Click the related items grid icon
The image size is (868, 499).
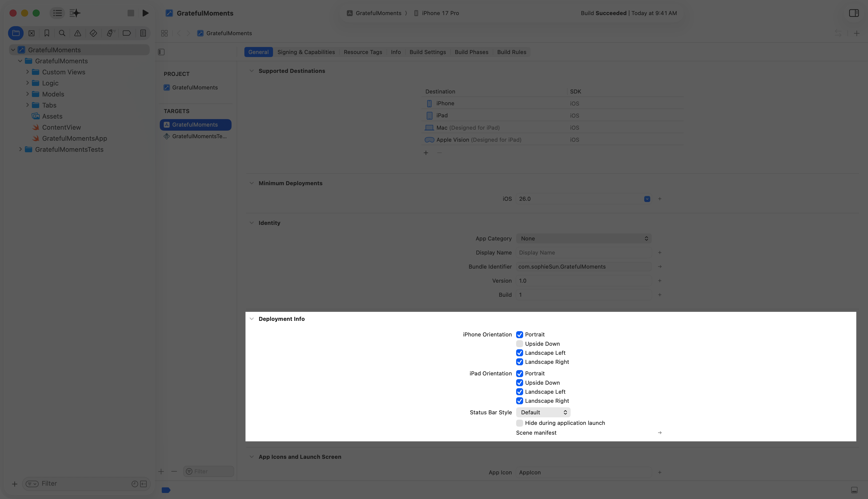click(165, 33)
